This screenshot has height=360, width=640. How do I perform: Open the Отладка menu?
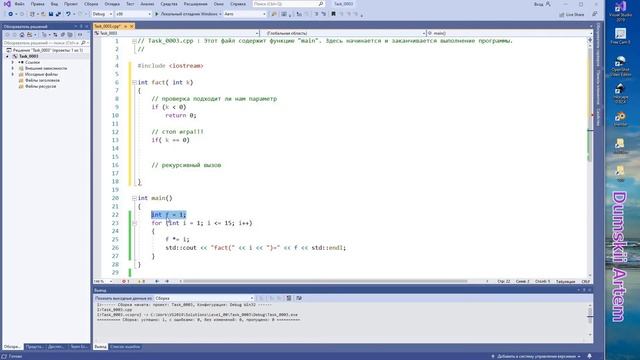click(112, 4)
